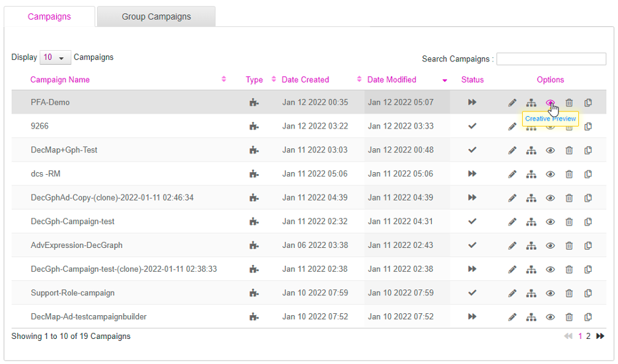618x364 pixels.
Task: Jump to next page arrows
Action: [600, 336]
